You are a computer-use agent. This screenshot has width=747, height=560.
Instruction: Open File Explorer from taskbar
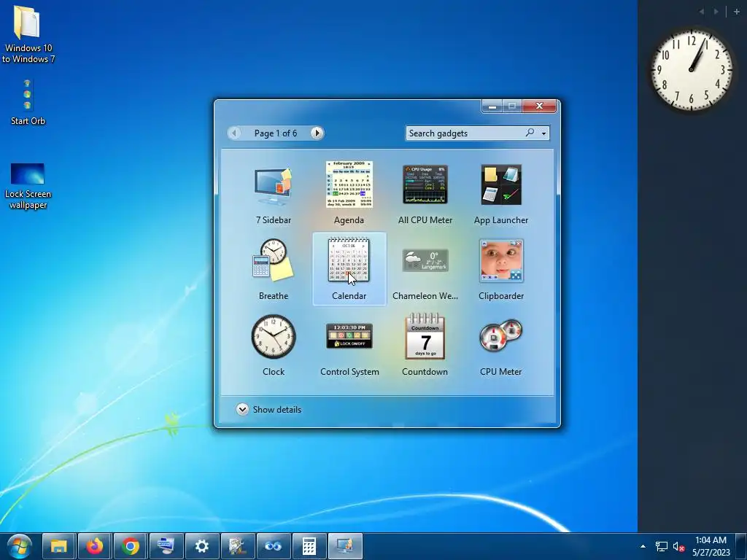click(x=58, y=545)
